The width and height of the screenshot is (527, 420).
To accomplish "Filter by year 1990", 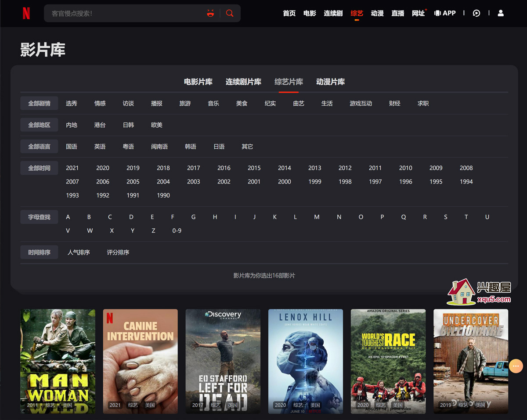I will [163, 195].
